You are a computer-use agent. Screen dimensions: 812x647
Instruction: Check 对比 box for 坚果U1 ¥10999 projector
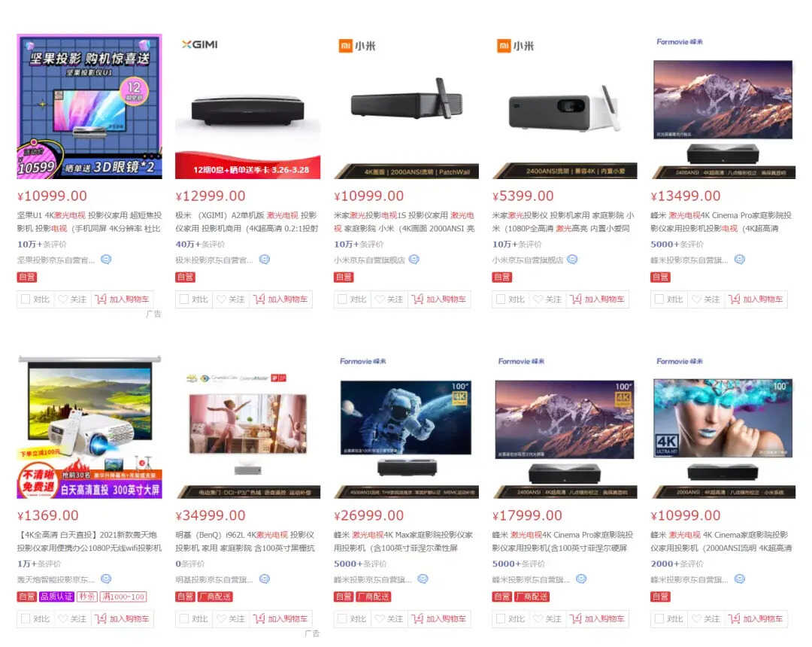26,299
